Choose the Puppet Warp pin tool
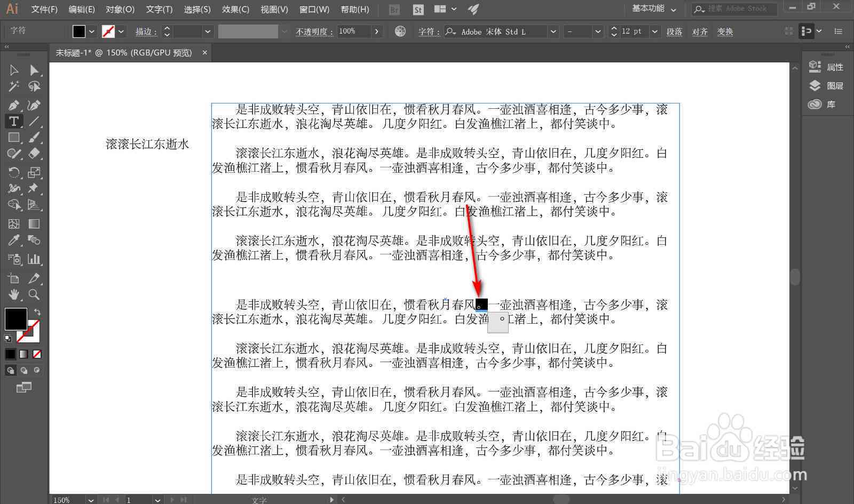This screenshot has height=504, width=854. click(x=34, y=188)
